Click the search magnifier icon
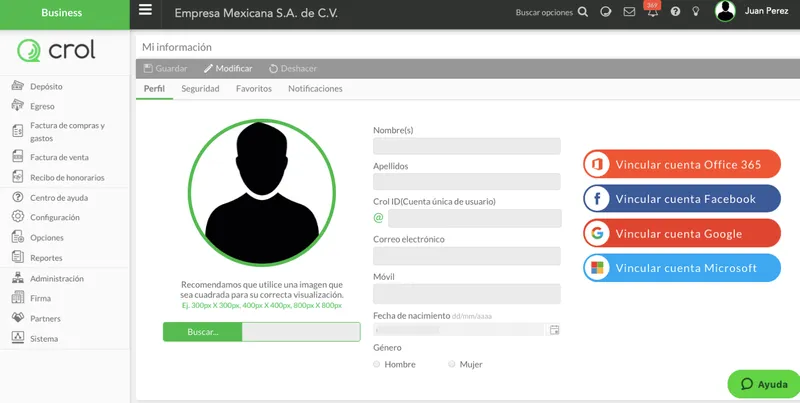 tap(583, 12)
